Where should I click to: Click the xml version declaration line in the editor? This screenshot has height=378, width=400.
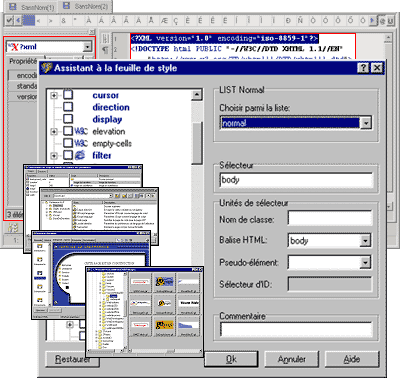224,38
